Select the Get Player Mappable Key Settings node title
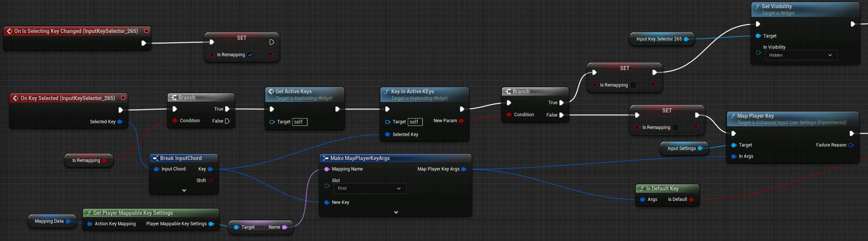The height and width of the screenshot is (241, 868). (133, 213)
